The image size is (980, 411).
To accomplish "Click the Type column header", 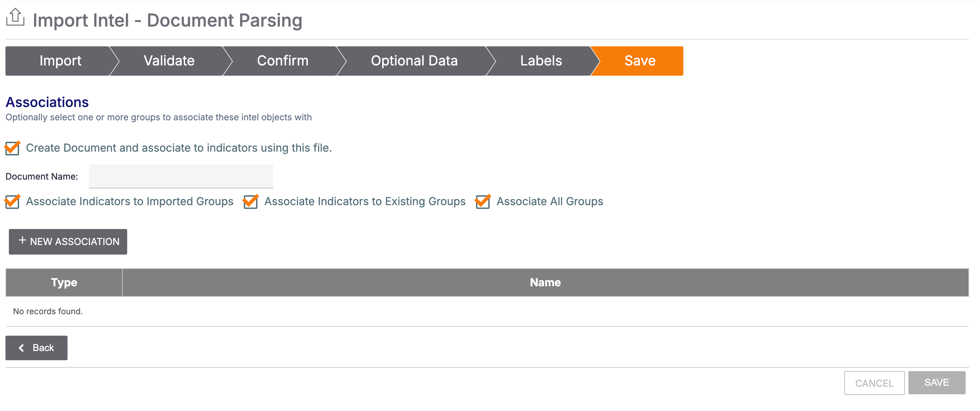I will (63, 282).
